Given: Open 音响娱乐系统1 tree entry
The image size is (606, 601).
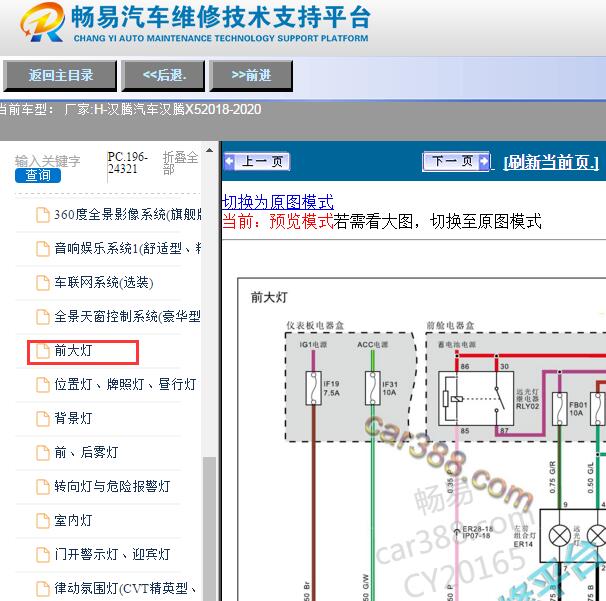Looking at the screenshot, I should coord(128,249).
